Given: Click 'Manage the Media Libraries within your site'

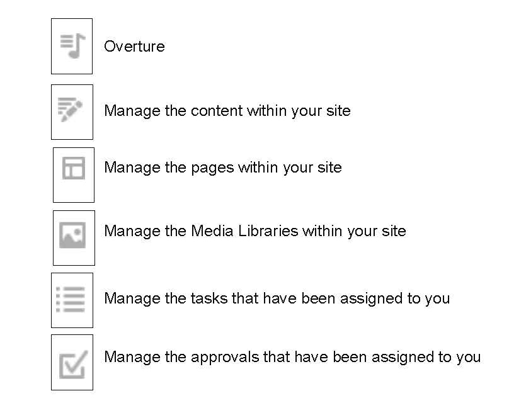Looking at the screenshot, I should (254, 231).
